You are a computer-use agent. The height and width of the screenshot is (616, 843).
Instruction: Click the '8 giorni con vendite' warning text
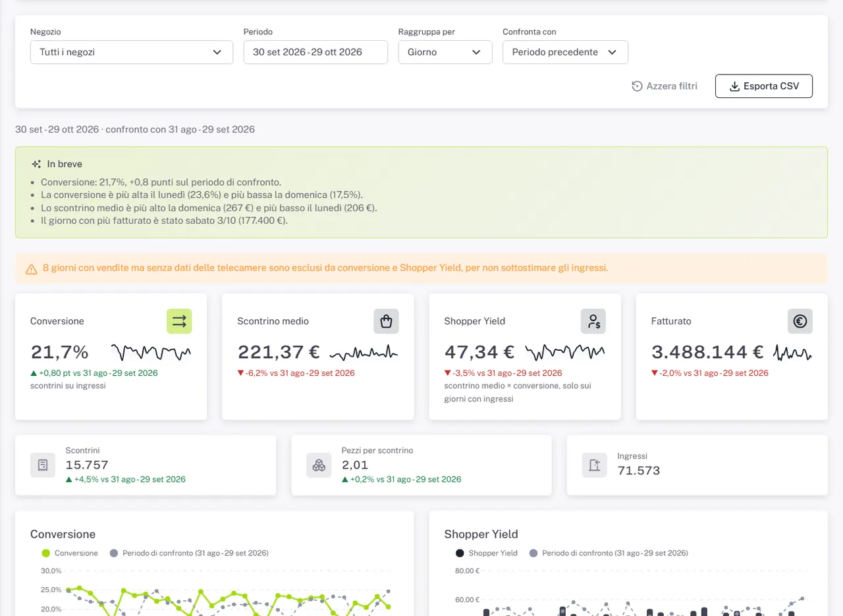tap(325, 269)
